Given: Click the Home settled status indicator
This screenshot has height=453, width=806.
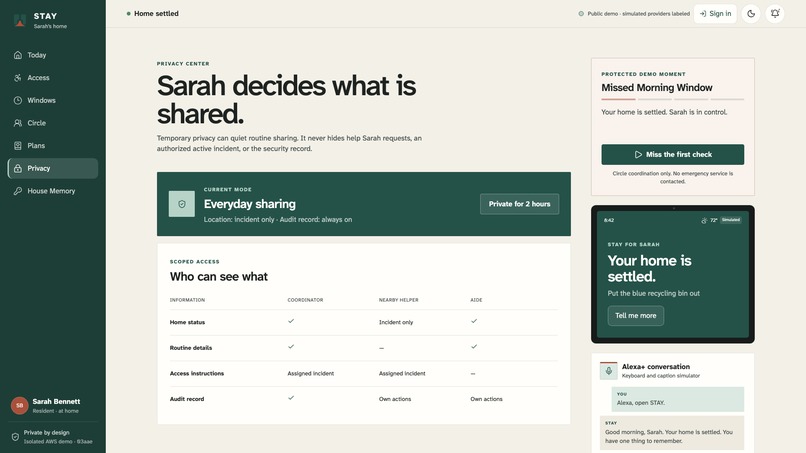Looking at the screenshot, I should pos(153,14).
